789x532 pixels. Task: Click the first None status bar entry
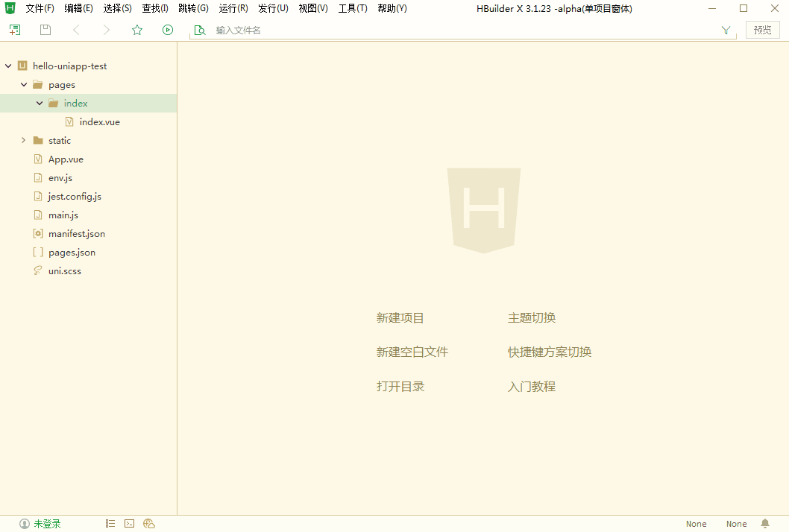(696, 524)
